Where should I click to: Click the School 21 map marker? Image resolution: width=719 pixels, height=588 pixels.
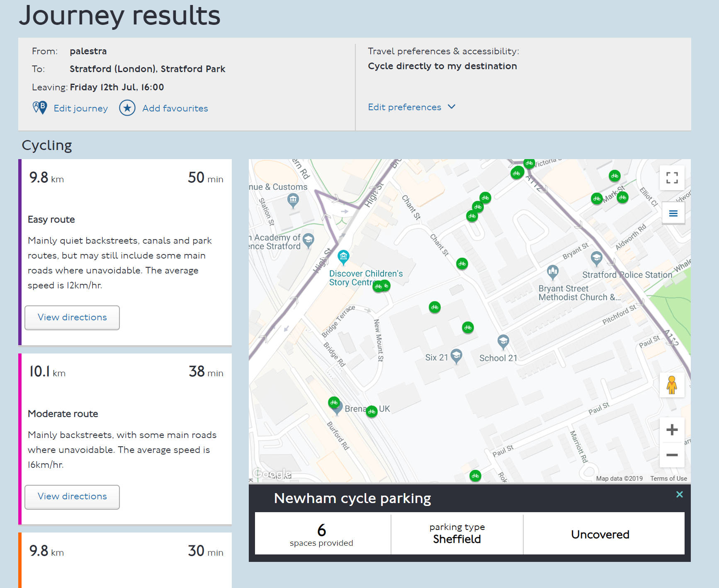point(503,341)
